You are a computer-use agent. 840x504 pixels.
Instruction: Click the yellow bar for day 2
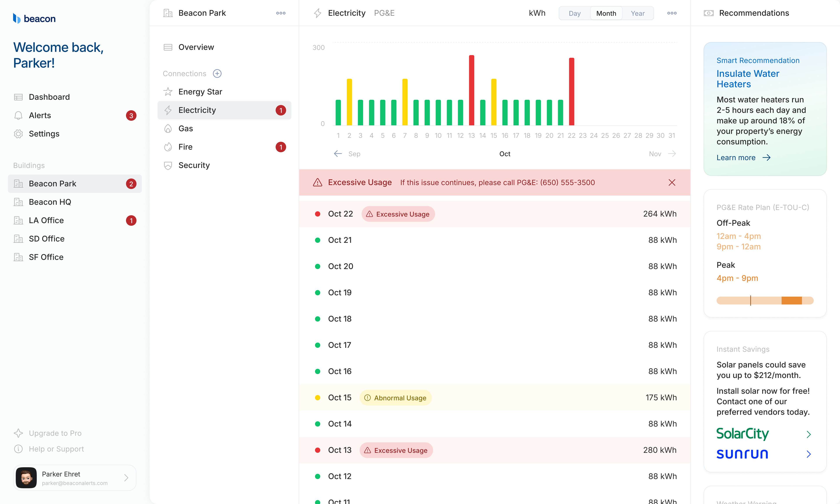(349, 102)
